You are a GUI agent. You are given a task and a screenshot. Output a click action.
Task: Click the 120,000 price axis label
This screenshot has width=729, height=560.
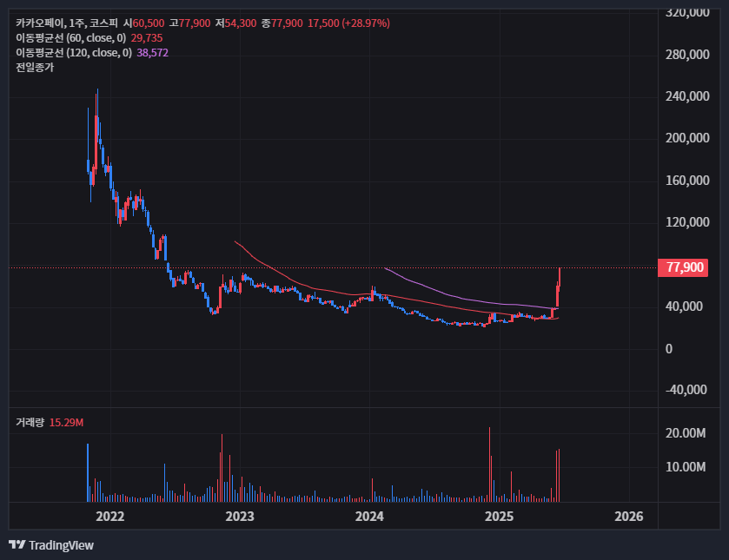coord(687,222)
